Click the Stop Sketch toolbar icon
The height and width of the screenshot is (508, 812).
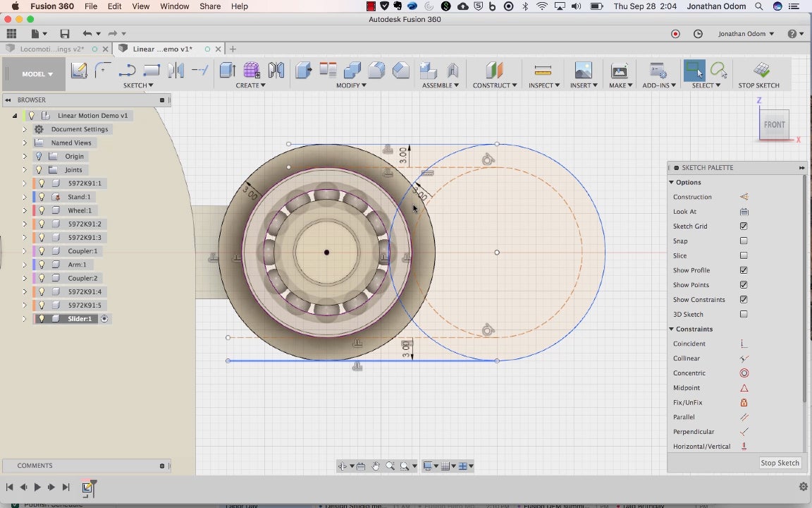point(761,70)
